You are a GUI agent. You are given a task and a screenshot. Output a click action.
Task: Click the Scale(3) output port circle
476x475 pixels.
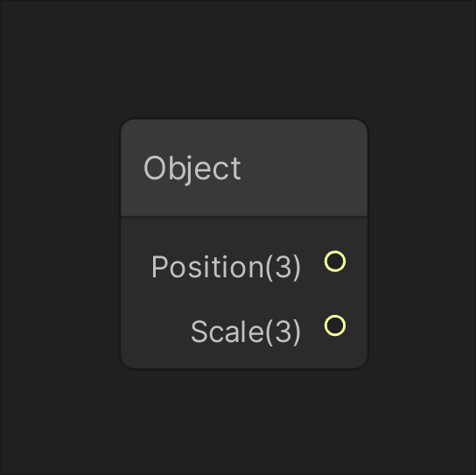coord(335,325)
